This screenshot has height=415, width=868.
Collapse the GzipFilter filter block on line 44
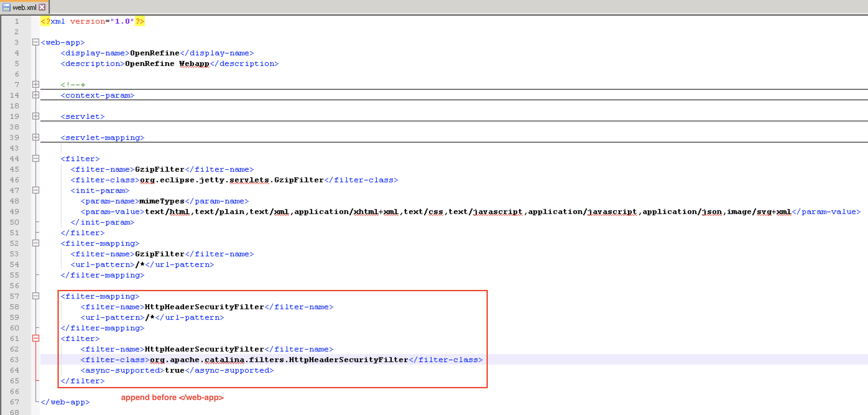pos(35,158)
